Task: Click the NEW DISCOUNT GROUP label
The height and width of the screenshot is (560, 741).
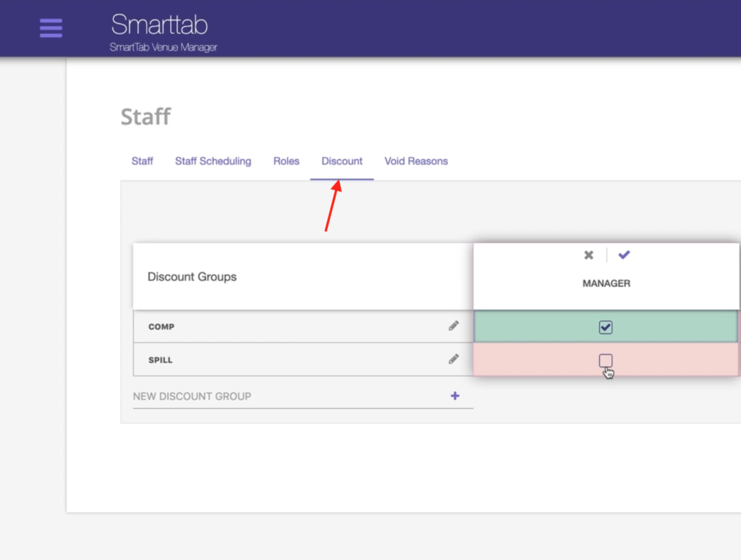Action: (x=191, y=396)
